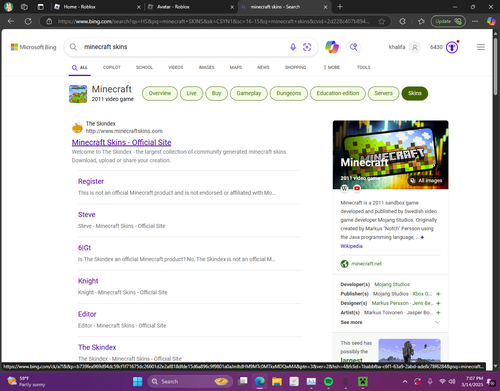Close the minecraft skins search tab

325,7
